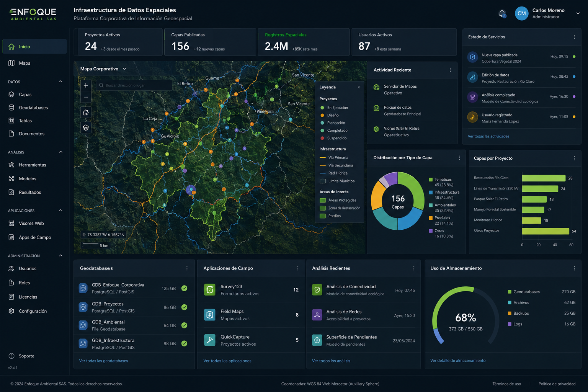This screenshot has height=392, width=588.
Task: Click the GDB_Infraestructura status checkmark
Action: pos(184,343)
